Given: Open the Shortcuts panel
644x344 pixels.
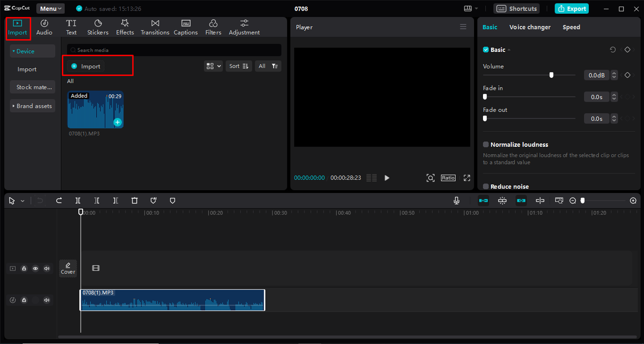Looking at the screenshot, I should (516, 9).
